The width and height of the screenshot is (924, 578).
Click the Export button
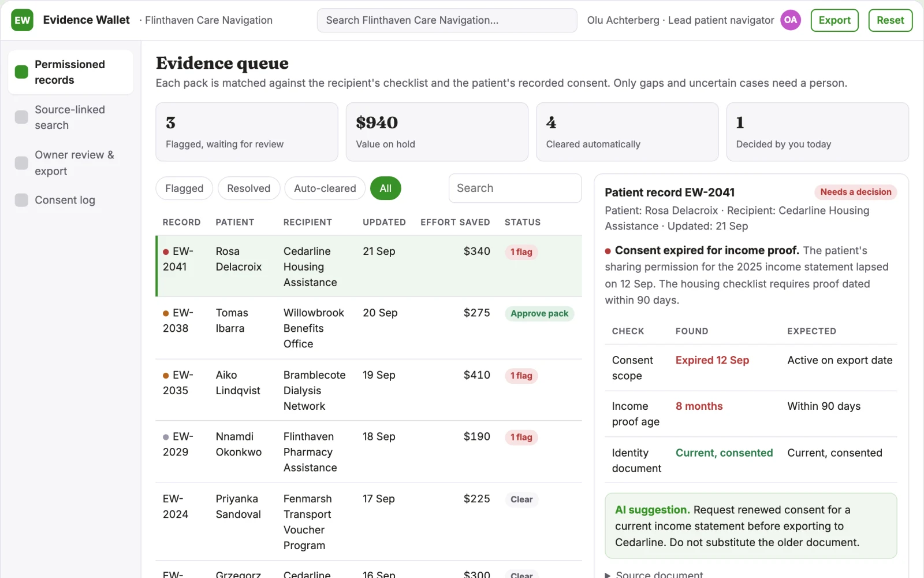click(834, 20)
